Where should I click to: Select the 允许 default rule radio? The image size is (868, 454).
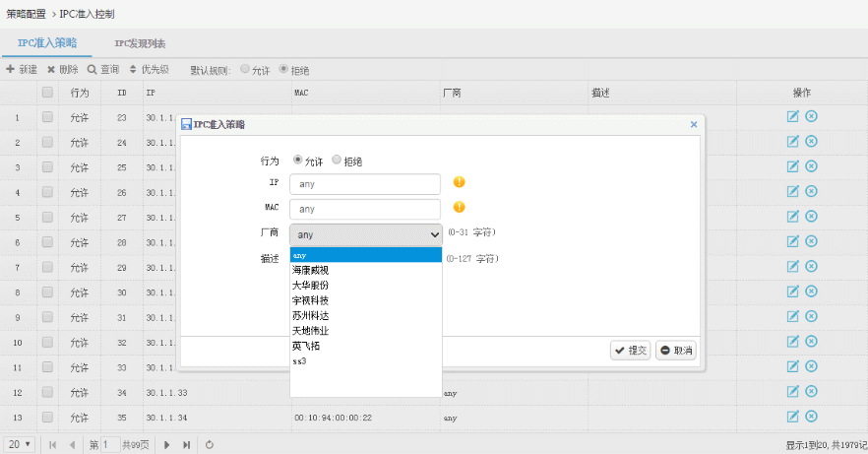(245, 70)
